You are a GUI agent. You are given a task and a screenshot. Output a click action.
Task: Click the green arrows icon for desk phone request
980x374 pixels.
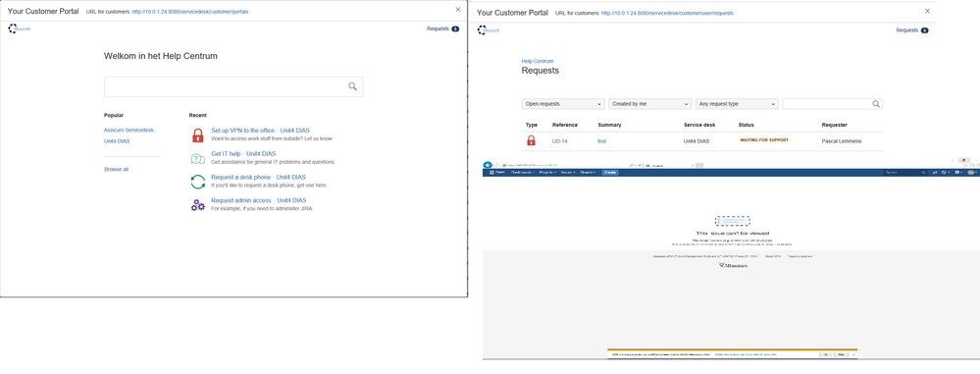pyautogui.click(x=197, y=182)
